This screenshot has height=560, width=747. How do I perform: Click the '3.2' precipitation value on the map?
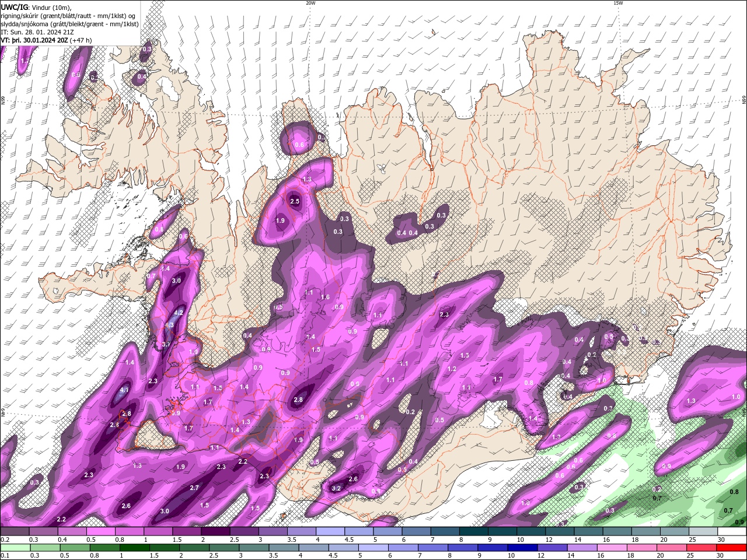pyautogui.click(x=336, y=488)
